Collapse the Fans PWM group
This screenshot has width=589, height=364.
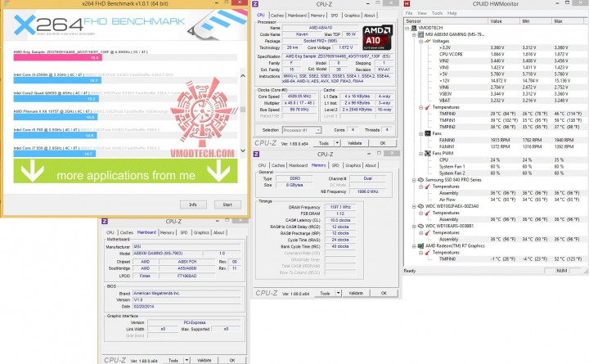pos(421,154)
